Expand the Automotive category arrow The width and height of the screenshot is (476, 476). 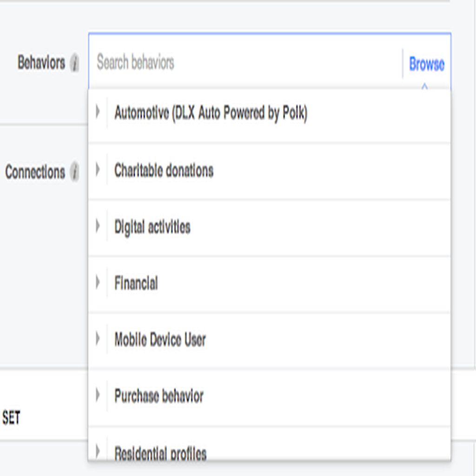(98, 112)
